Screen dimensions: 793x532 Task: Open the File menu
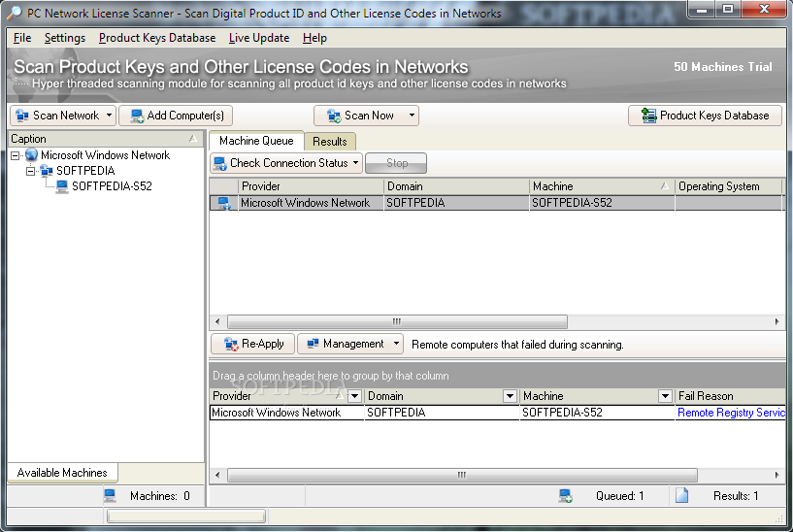click(x=22, y=38)
